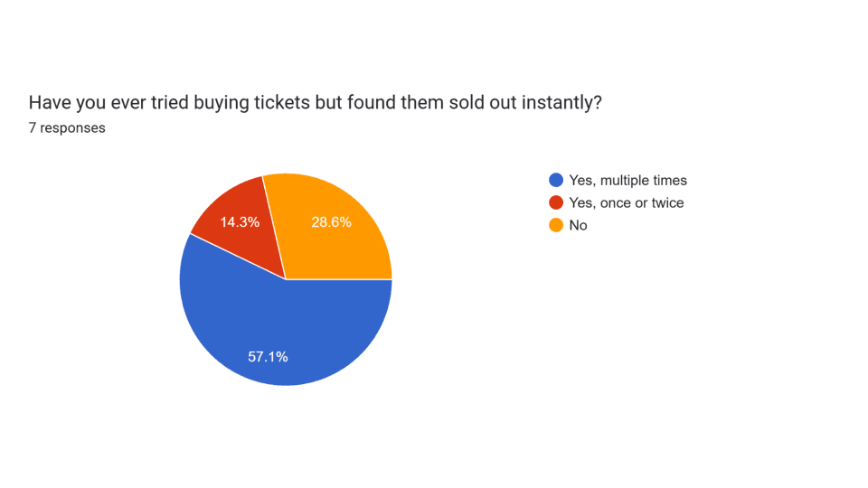
Task: Click the center point where pie slices meet
Action: tap(286, 279)
